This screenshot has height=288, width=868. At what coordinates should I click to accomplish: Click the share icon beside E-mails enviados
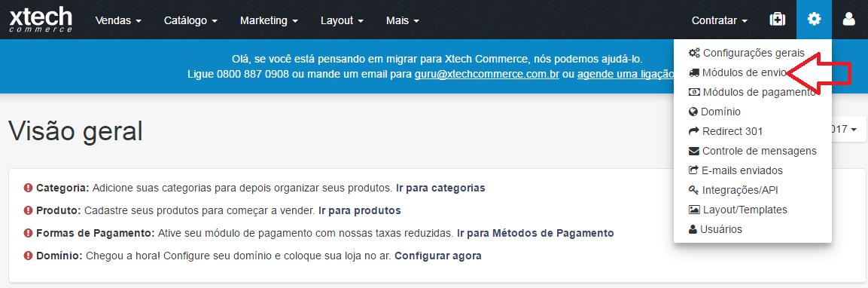pyautogui.click(x=693, y=170)
